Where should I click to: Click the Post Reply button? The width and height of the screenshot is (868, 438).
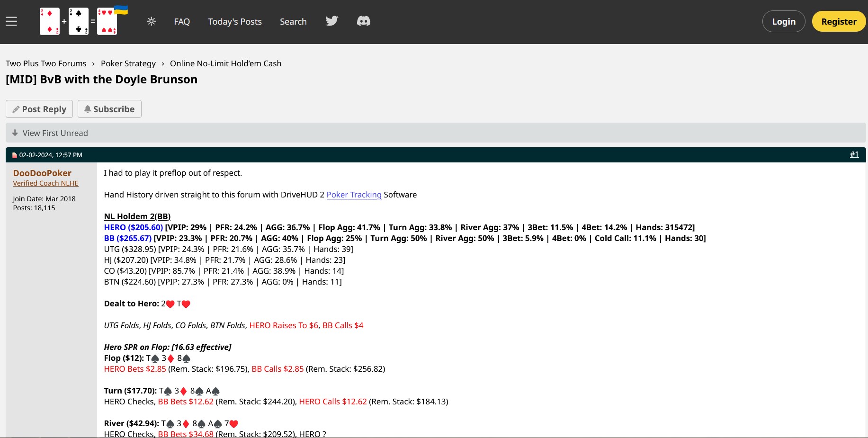[x=39, y=109]
